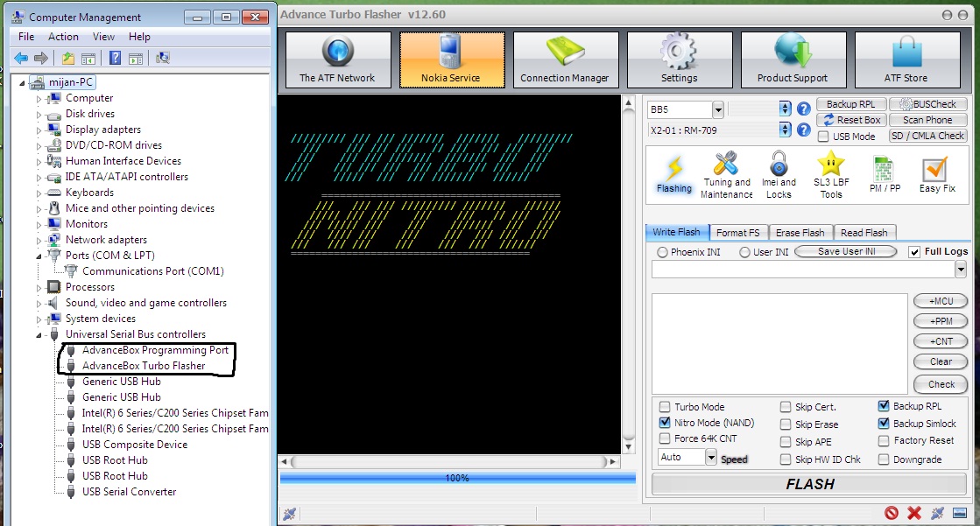The height and width of the screenshot is (526, 980).
Task: Open the View menu
Action: coord(103,37)
